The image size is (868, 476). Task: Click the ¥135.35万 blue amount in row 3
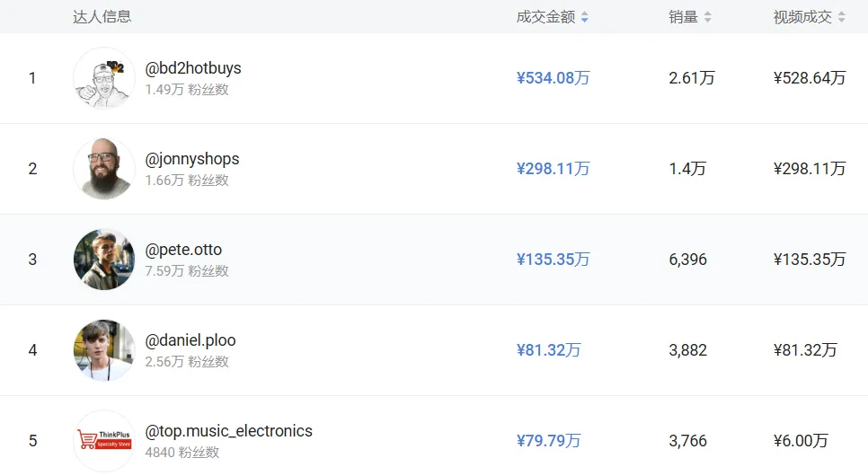(554, 260)
